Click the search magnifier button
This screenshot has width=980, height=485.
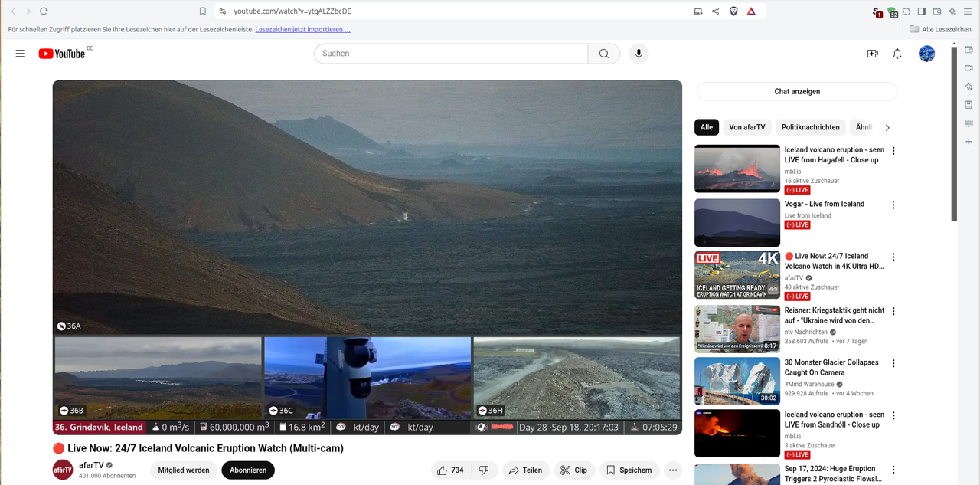604,54
